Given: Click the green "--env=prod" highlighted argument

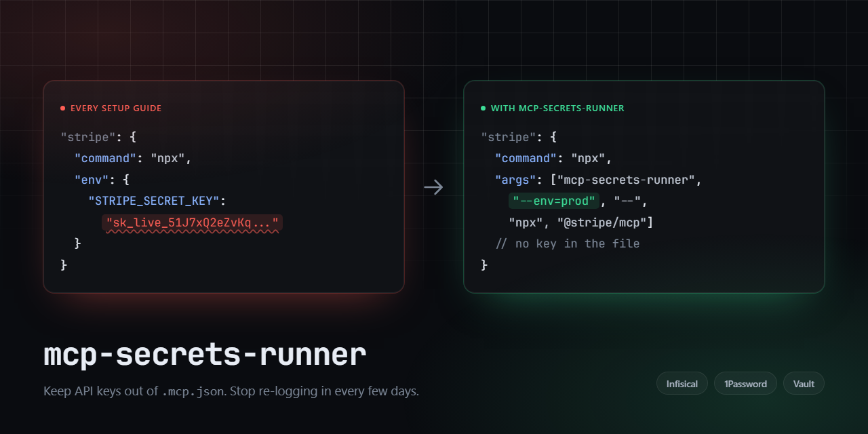Looking at the screenshot, I should [555, 201].
